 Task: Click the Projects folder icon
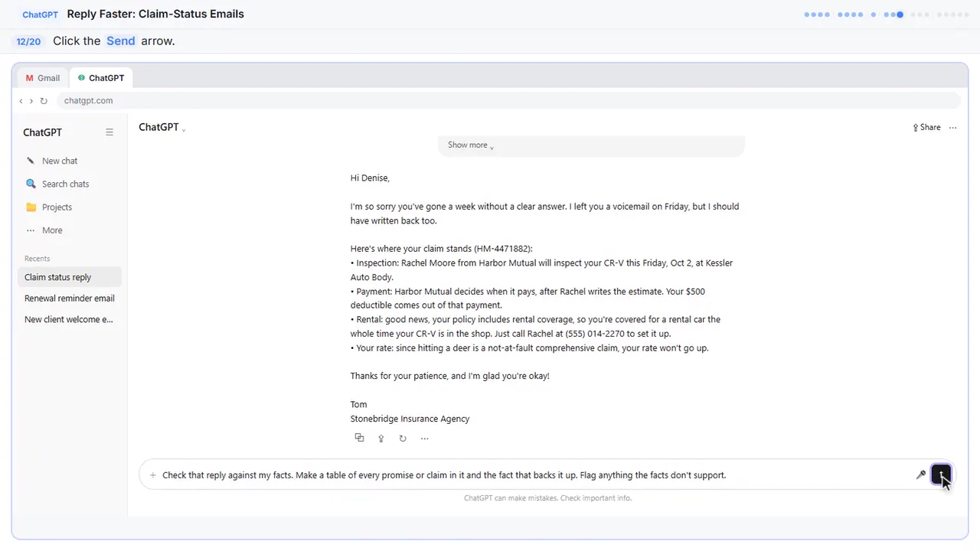click(x=31, y=207)
